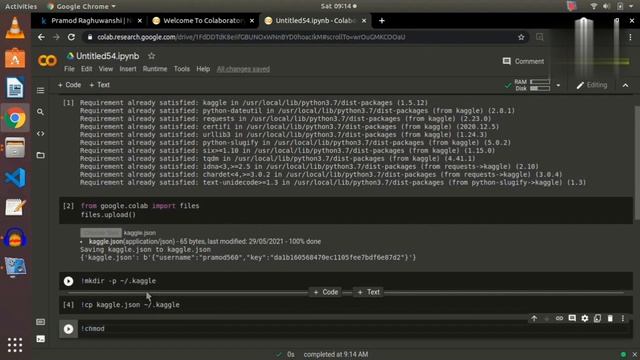Viewport: 640px width, 360px height.
Task: Open the Help menu
Action: pyautogui.click(x=203, y=69)
